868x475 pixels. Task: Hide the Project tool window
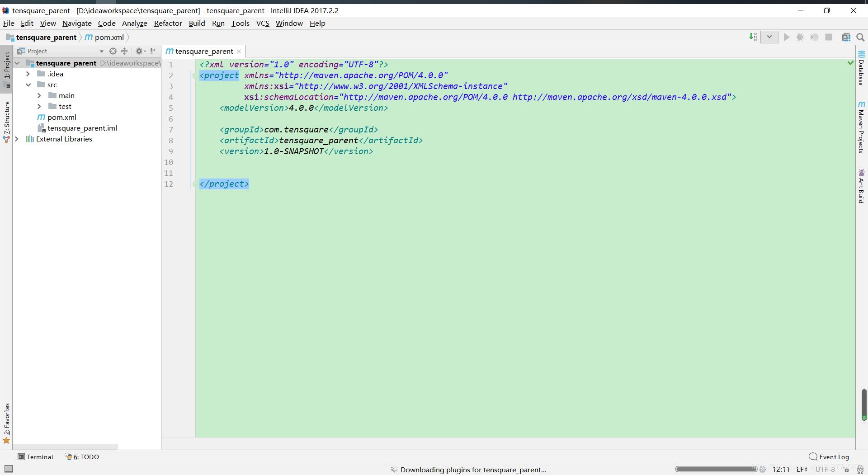pyautogui.click(x=154, y=51)
